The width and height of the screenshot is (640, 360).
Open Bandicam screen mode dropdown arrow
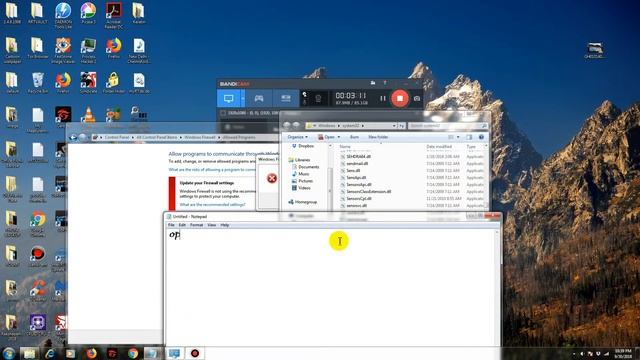243,98
